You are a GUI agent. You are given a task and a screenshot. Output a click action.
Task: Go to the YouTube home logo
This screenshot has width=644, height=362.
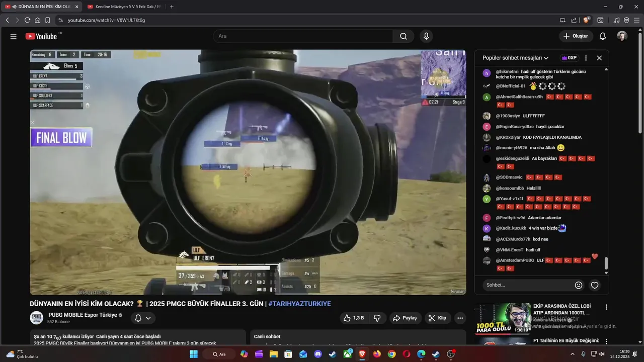tap(41, 36)
